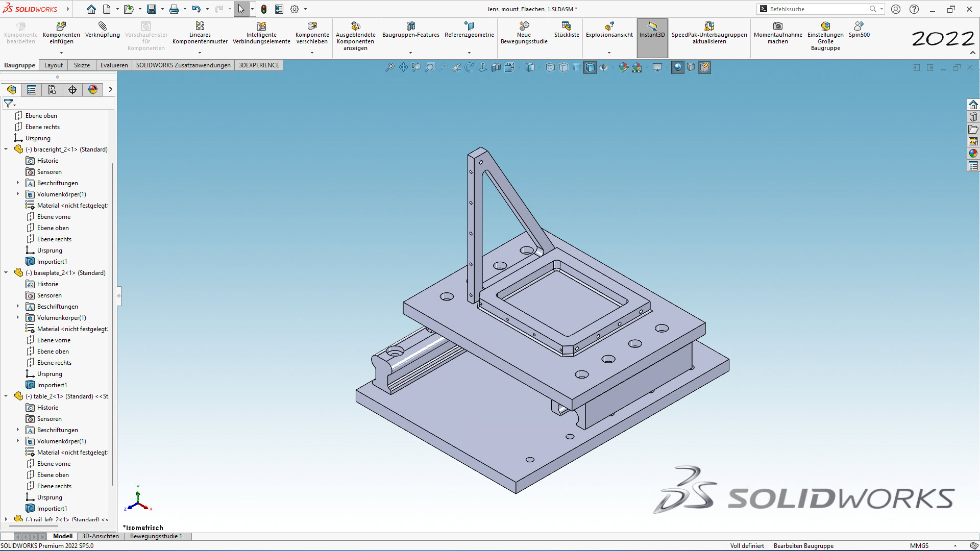The image size is (980, 551).
Task: Click edit appearance color ball icon
Action: (623, 67)
